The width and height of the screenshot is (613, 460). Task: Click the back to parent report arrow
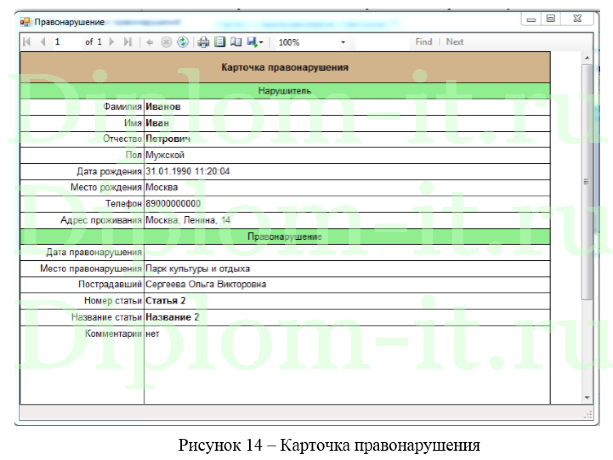pos(149,42)
